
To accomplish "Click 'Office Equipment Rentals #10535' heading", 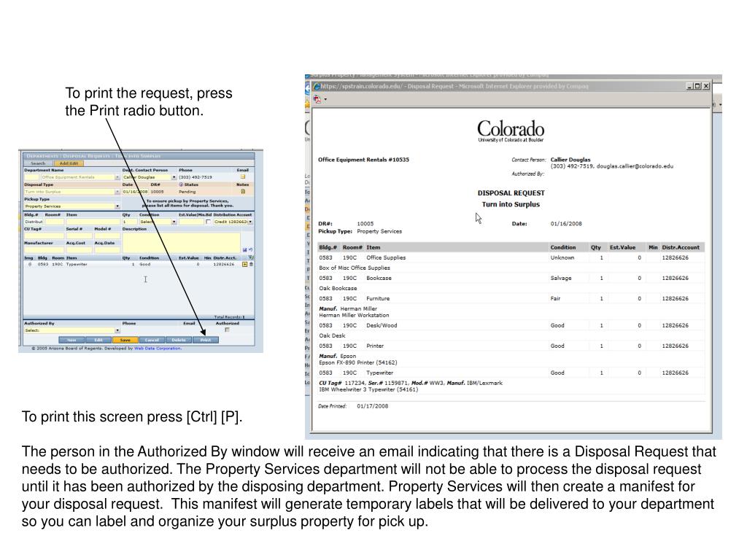I will (363, 160).
